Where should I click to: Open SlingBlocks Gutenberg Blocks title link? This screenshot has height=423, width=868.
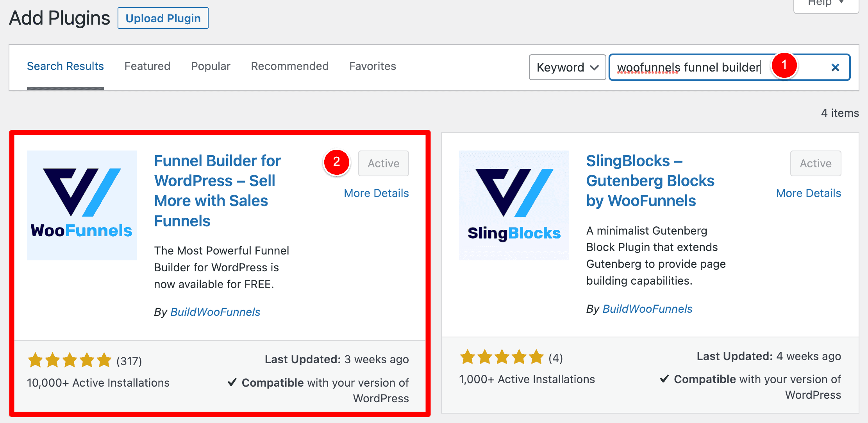pos(650,181)
